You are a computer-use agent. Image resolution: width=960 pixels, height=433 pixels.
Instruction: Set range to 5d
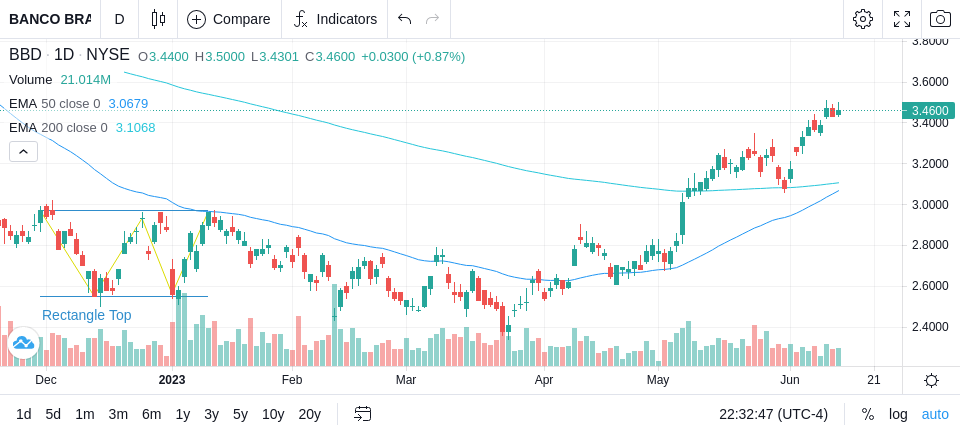coord(53,415)
